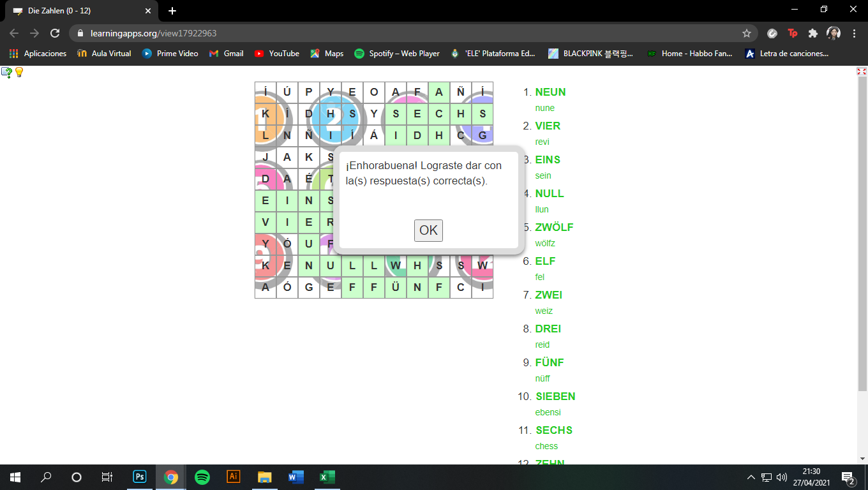Viewport: 868px width, 490px height.
Task: Open the Chrome extensions puzzle icon
Action: 812,33
